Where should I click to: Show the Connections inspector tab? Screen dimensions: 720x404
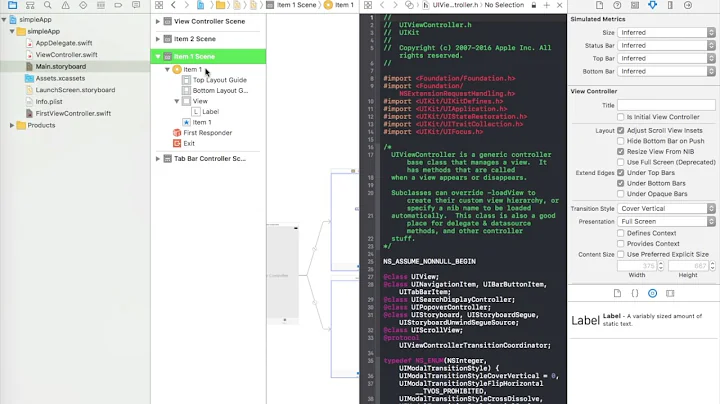click(x=687, y=5)
